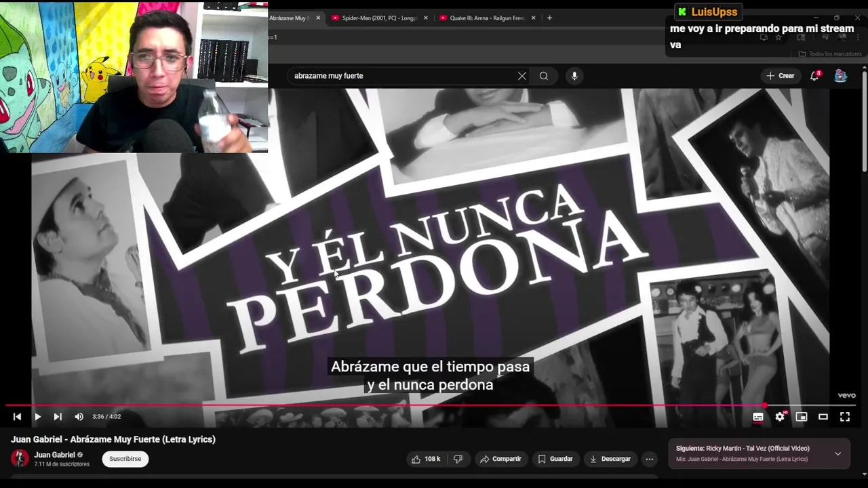Skip to the next video
The image size is (868, 488).
click(58, 417)
